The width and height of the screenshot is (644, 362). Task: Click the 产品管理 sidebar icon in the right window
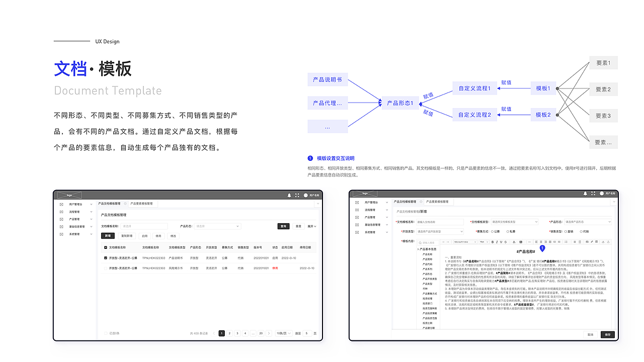pos(357,217)
